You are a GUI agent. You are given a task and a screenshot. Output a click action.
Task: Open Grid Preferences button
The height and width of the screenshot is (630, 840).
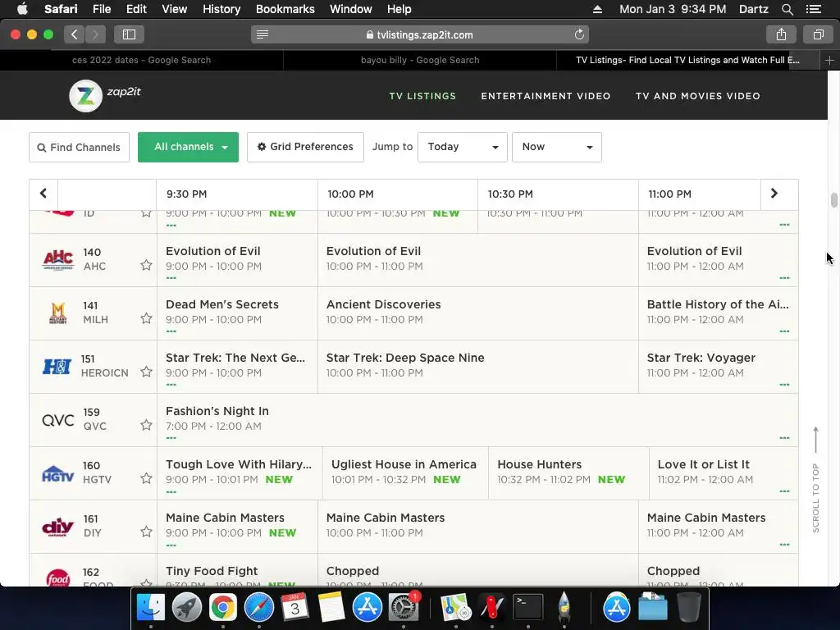pos(305,147)
